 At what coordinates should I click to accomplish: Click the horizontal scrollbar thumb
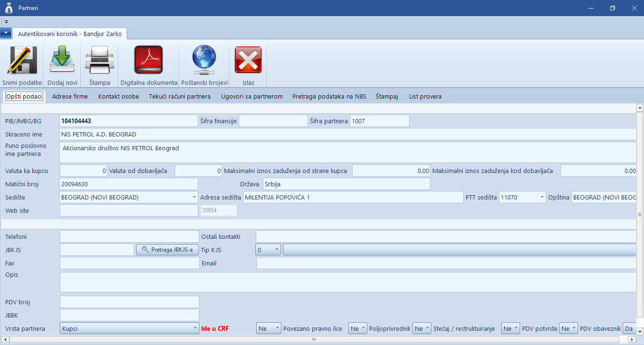pyautogui.click(x=314, y=339)
